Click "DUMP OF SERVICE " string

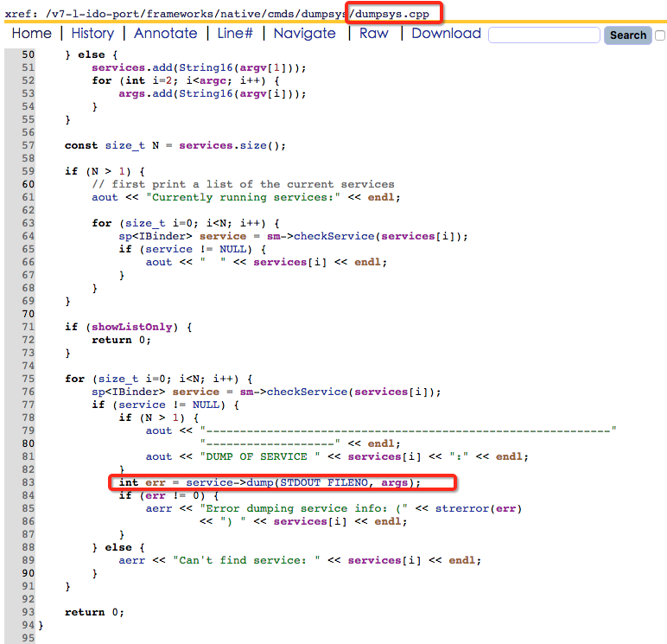click(x=260, y=456)
